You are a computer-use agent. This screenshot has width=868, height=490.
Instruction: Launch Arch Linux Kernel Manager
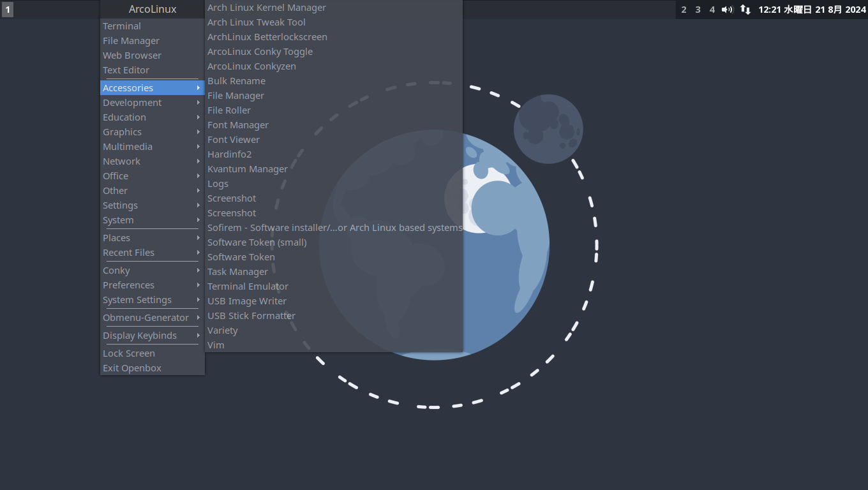coord(334,8)
